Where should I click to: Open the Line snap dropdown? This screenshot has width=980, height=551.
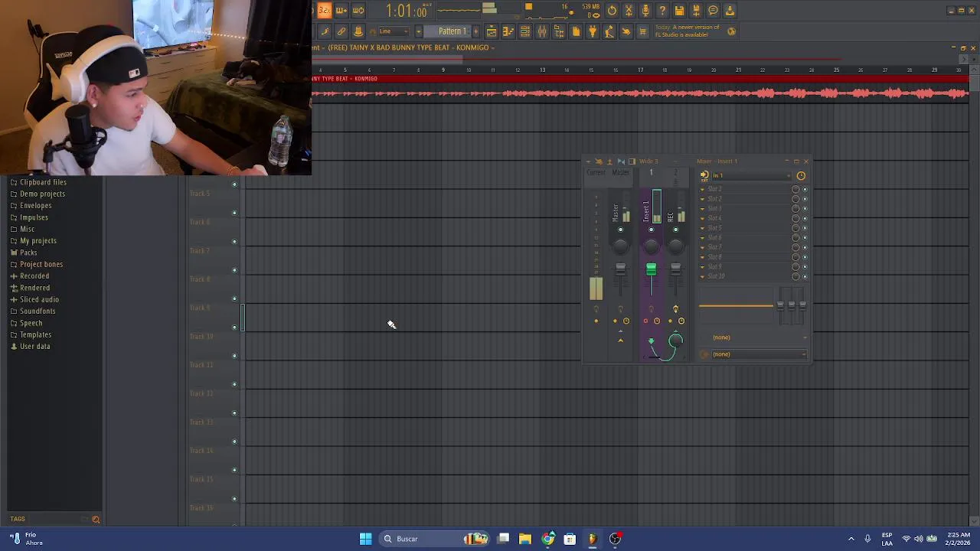(394, 31)
